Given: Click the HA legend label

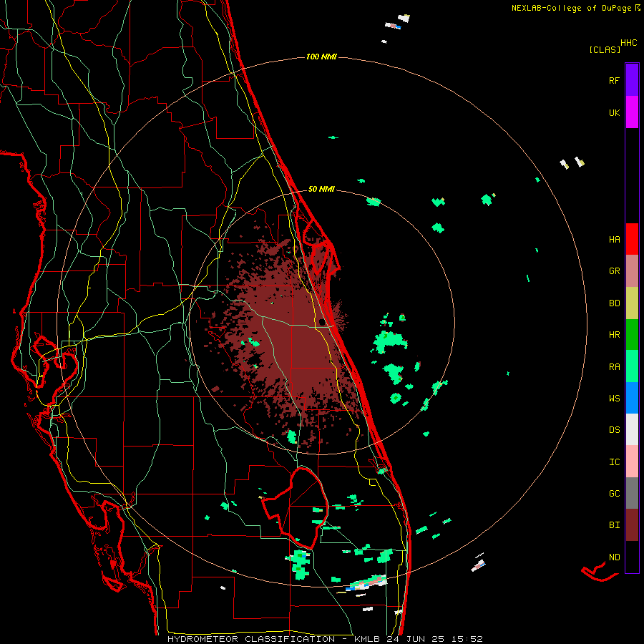Looking at the screenshot, I should tap(614, 239).
